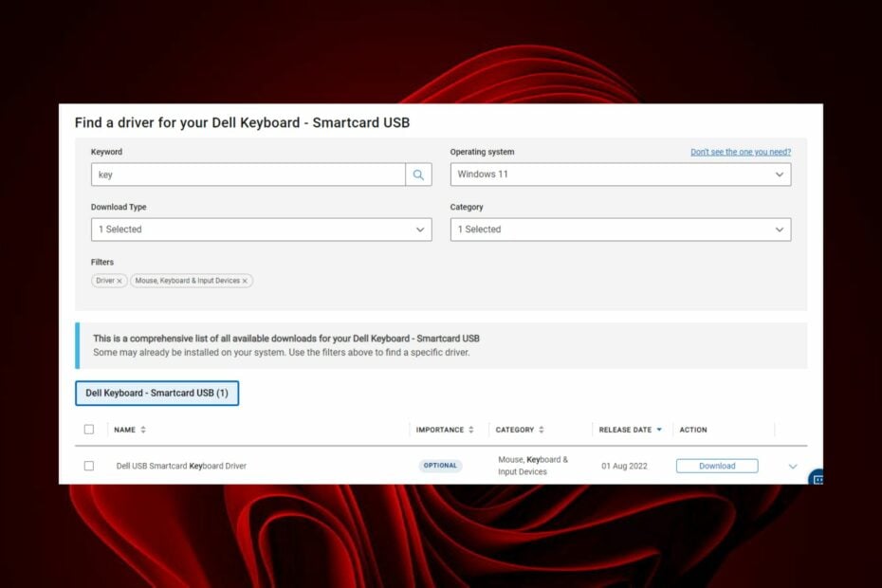The image size is (882, 588).
Task: Open the chat support widget
Action: 818,480
